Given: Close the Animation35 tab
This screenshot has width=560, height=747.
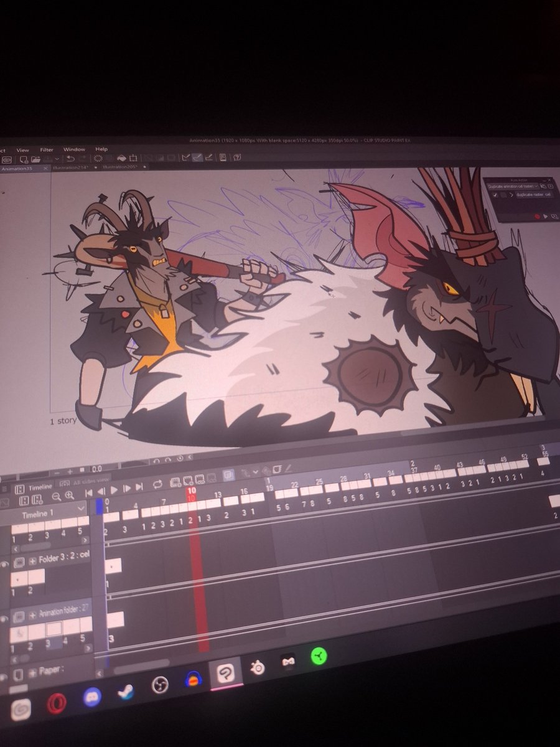Looking at the screenshot, I should point(45,168).
